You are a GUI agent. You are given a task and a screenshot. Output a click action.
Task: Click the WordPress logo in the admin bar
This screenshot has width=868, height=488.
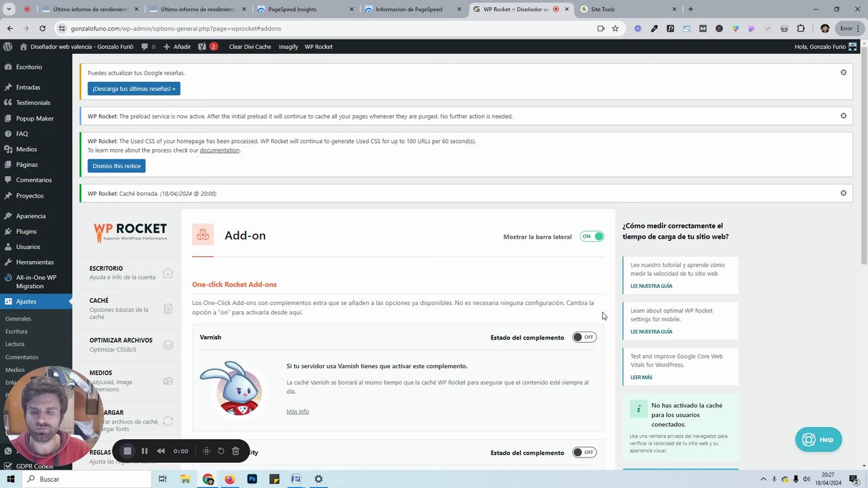point(7,47)
